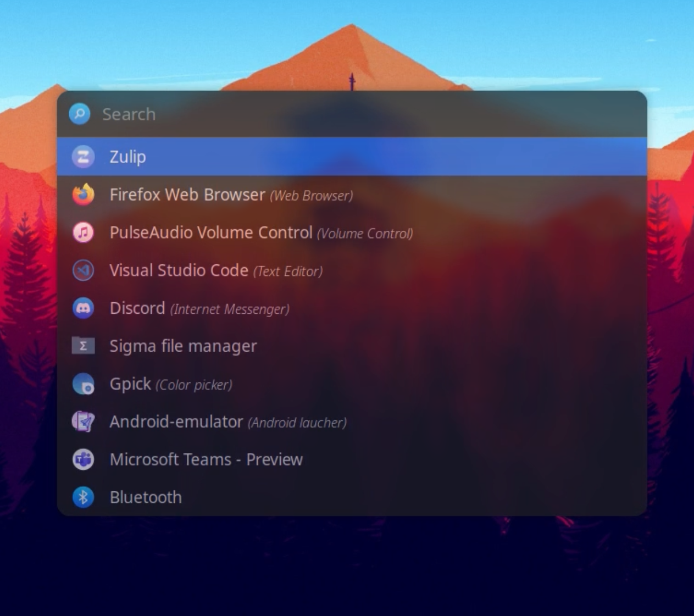This screenshot has width=694, height=616.
Task: Click the Discord icon
Action: (83, 308)
